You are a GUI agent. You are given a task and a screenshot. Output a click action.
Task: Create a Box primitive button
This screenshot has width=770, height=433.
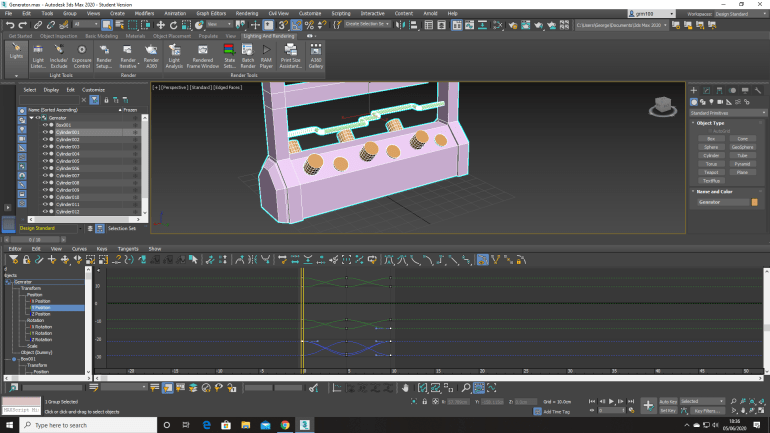coord(711,139)
